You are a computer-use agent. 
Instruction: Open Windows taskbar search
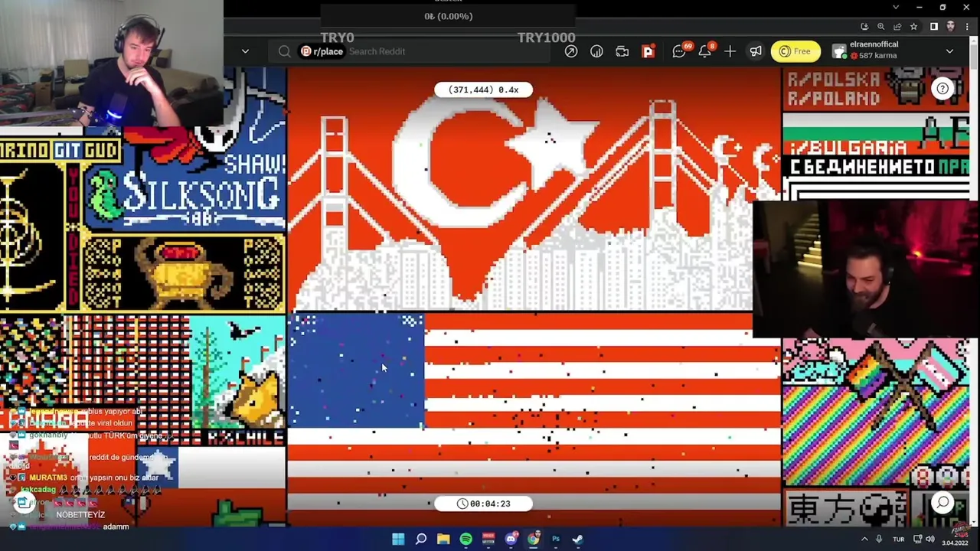tap(421, 539)
